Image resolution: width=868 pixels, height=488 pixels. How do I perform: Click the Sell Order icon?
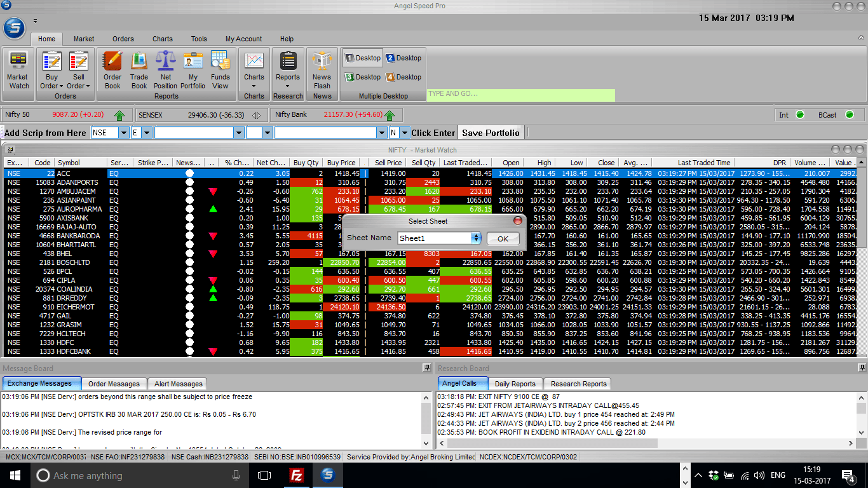coord(79,62)
